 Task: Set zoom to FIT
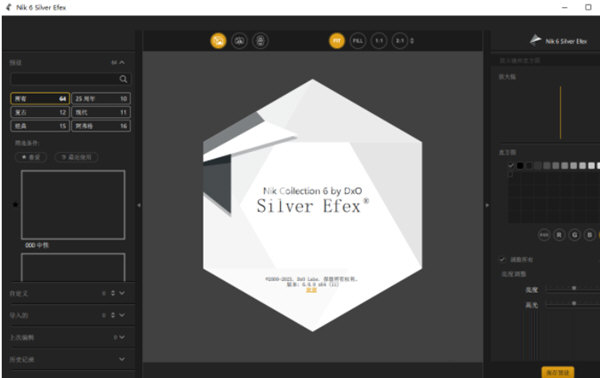pos(337,41)
